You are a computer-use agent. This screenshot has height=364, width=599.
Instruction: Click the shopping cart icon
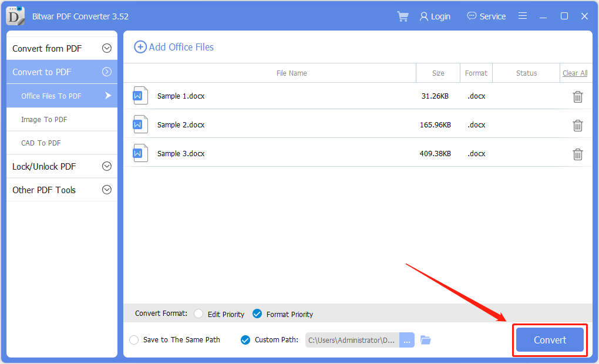pos(403,16)
